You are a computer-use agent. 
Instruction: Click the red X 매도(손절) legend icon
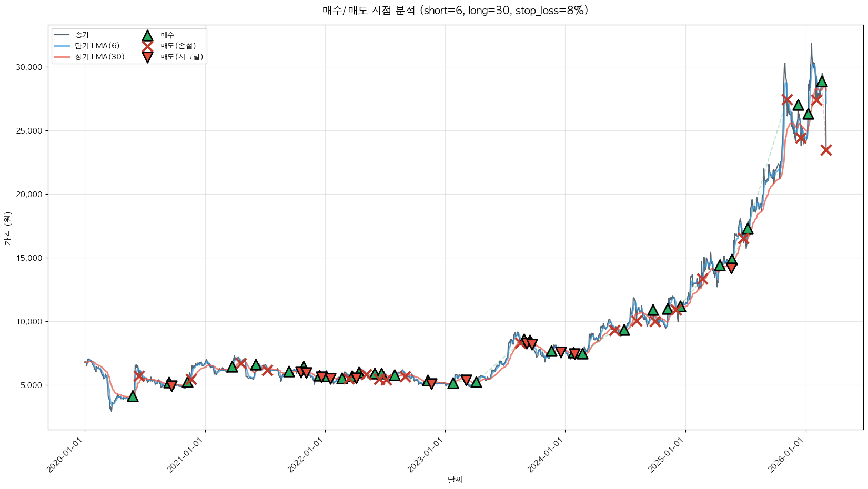point(147,46)
